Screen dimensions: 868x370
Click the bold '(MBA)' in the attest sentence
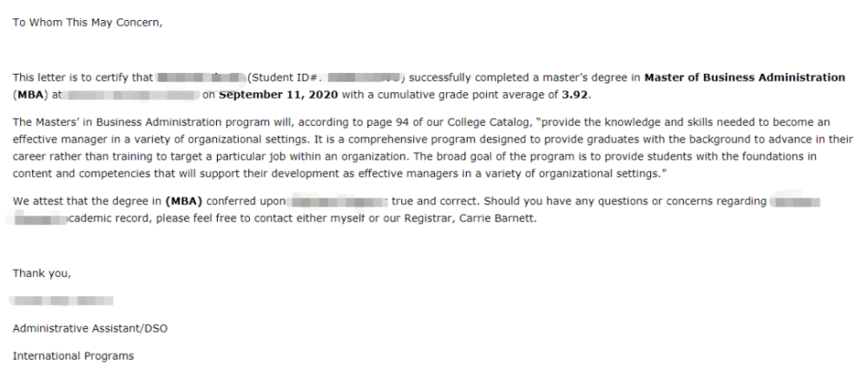[x=184, y=201]
